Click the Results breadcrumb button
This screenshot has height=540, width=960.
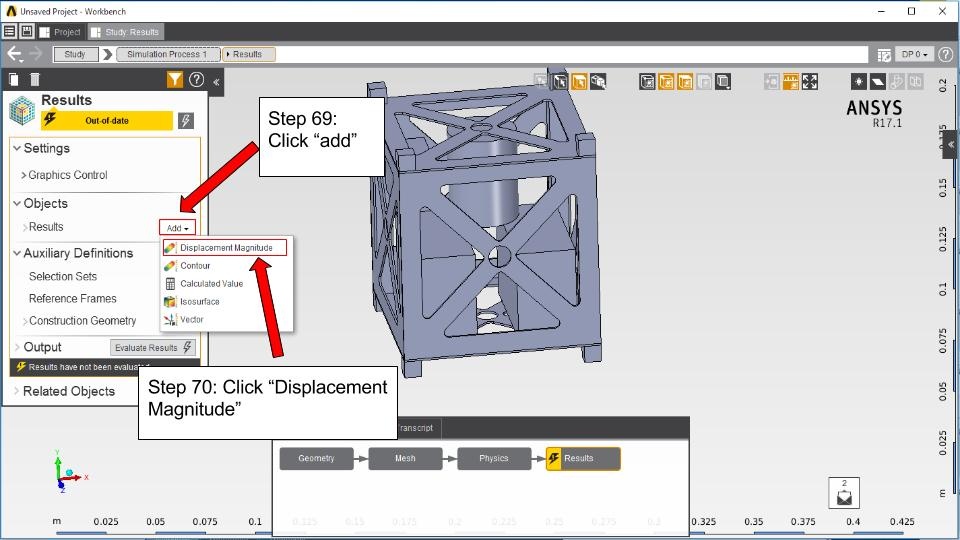click(x=249, y=54)
